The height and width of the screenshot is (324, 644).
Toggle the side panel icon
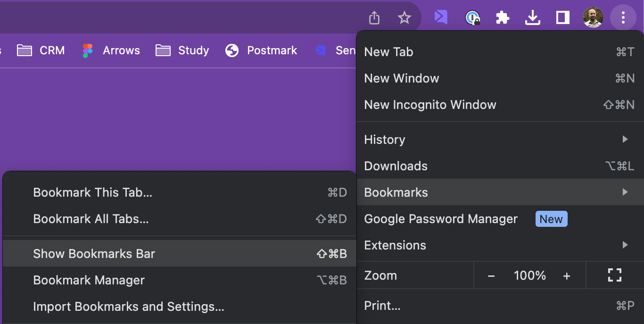coord(563,18)
